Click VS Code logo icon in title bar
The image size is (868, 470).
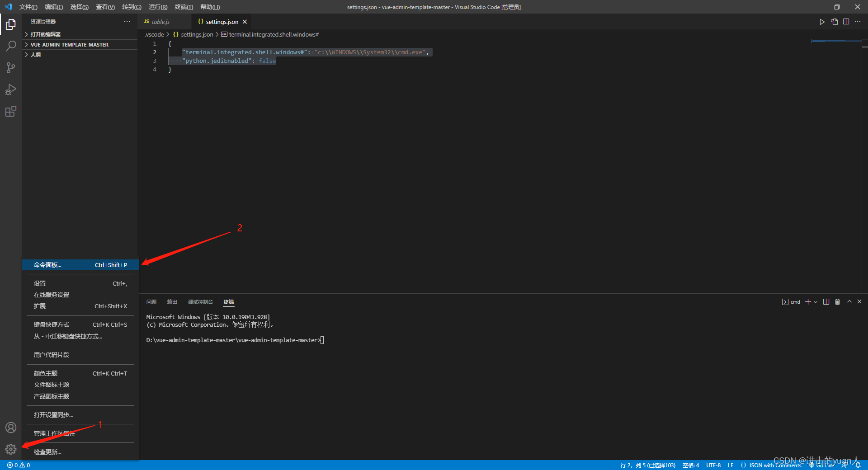point(8,7)
